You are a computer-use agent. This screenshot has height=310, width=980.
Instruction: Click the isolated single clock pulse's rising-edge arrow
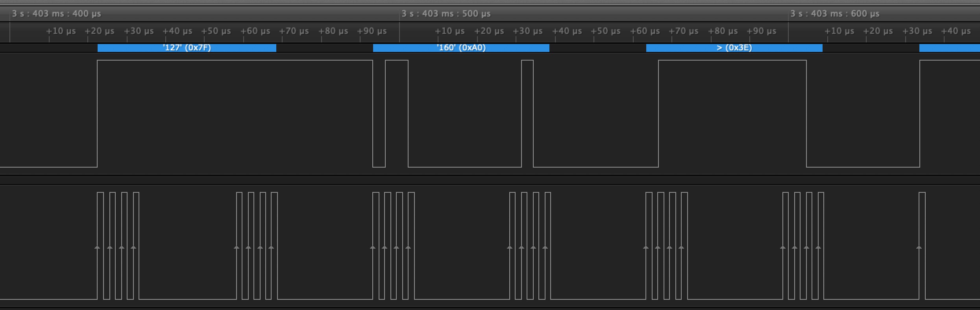coord(919,247)
